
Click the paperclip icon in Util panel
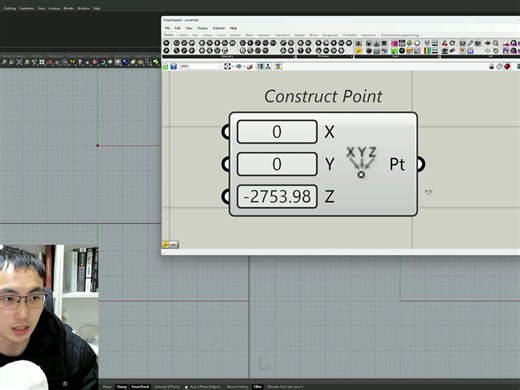pos(470,43)
